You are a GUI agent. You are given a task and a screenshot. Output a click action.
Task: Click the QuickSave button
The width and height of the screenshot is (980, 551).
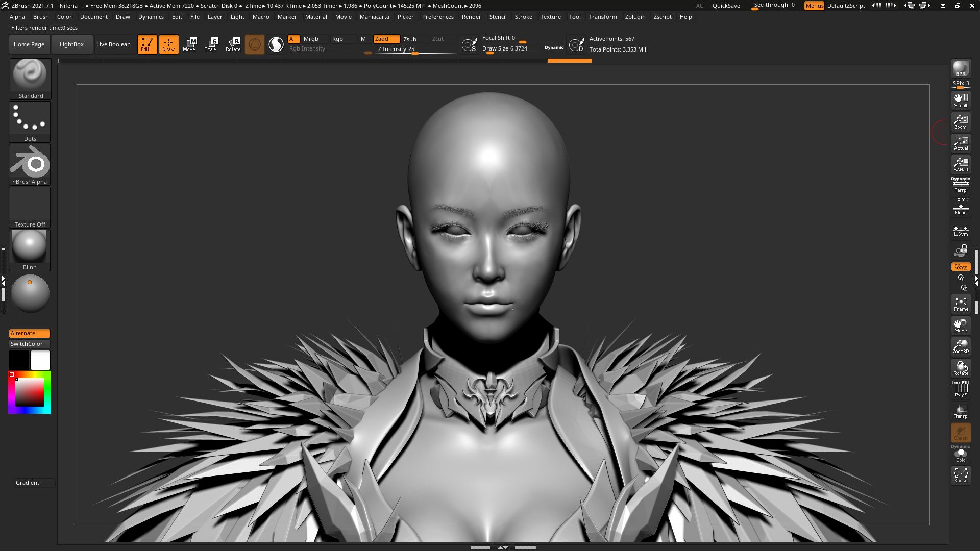726,6
